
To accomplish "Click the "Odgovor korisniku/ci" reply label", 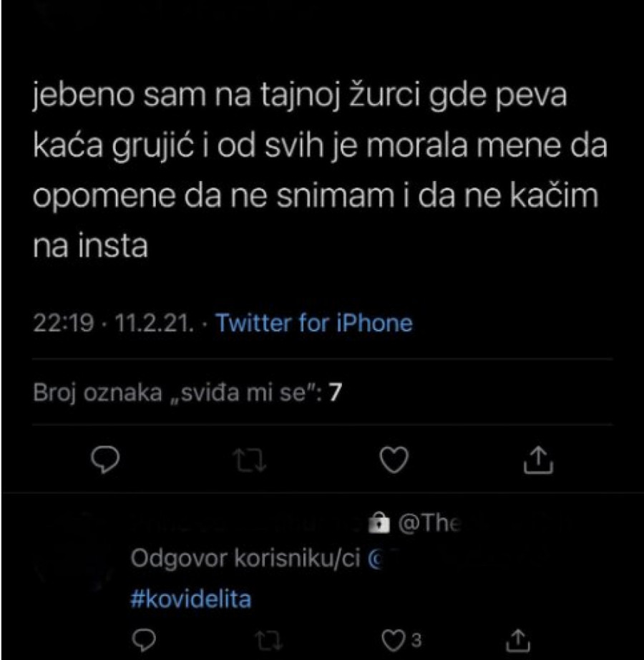I will coord(245,560).
